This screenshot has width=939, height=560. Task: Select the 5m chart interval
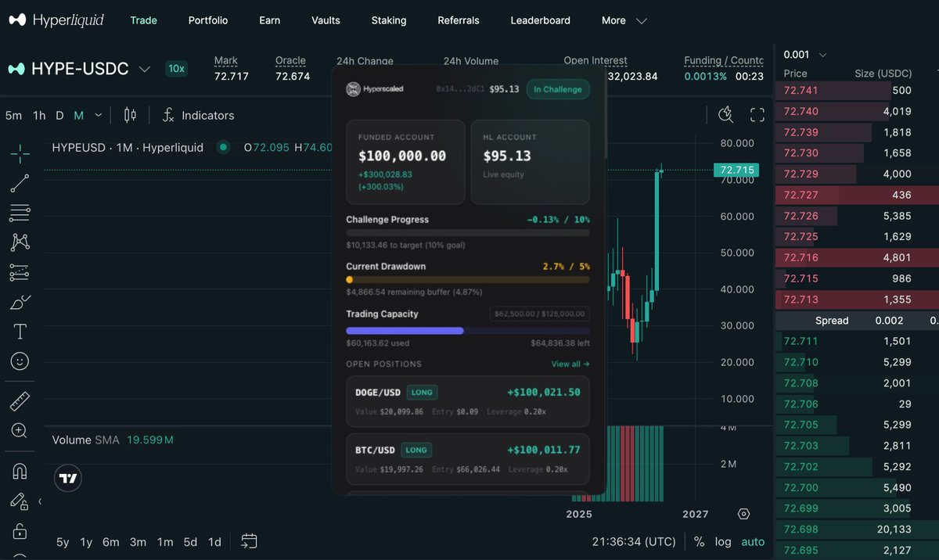point(13,115)
